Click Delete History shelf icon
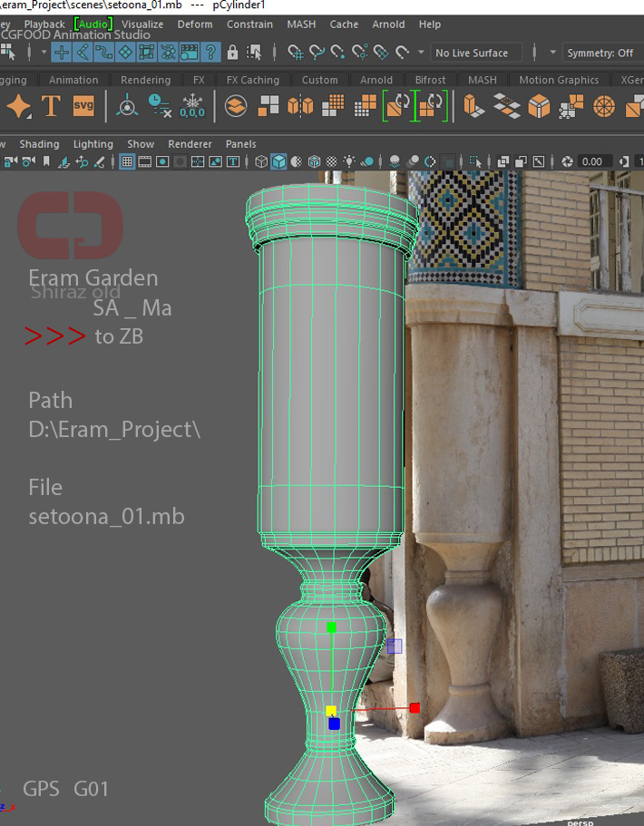 point(159,105)
